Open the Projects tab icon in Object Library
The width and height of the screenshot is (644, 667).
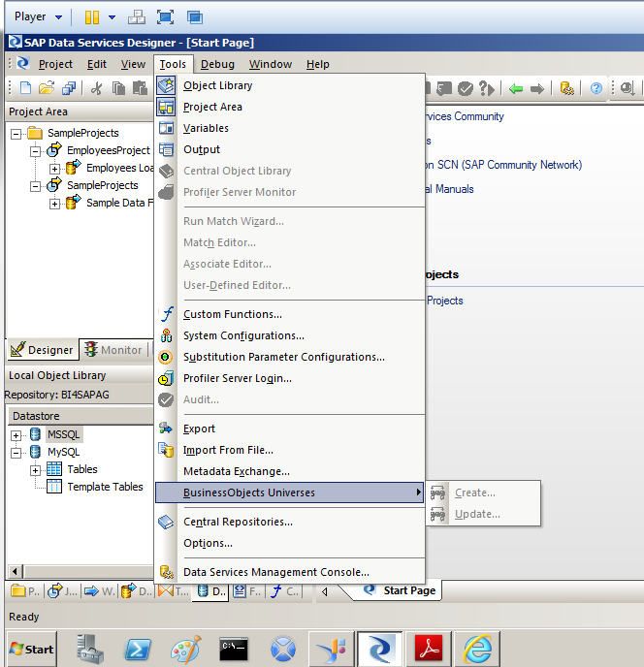point(24,591)
